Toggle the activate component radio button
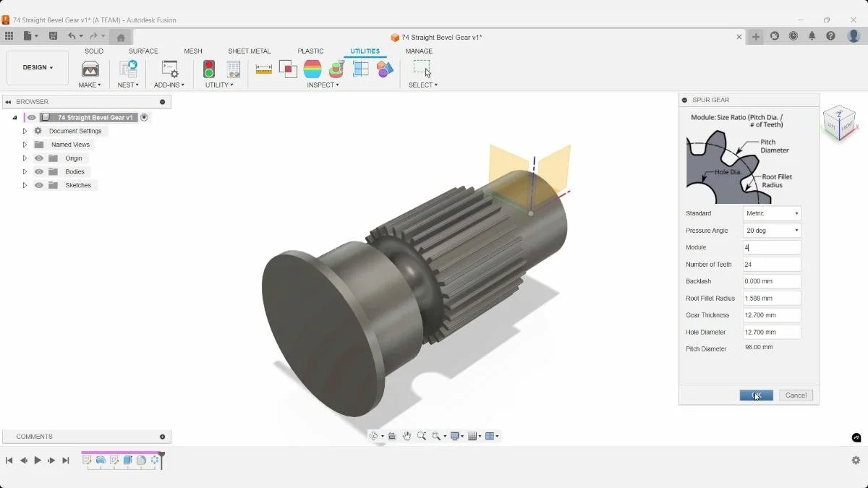 (144, 117)
